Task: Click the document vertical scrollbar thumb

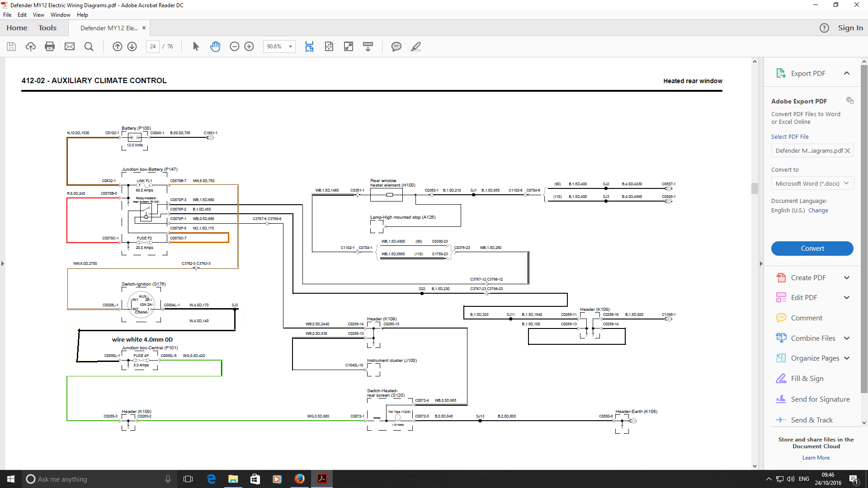Action: pyautogui.click(x=755, y=188)
